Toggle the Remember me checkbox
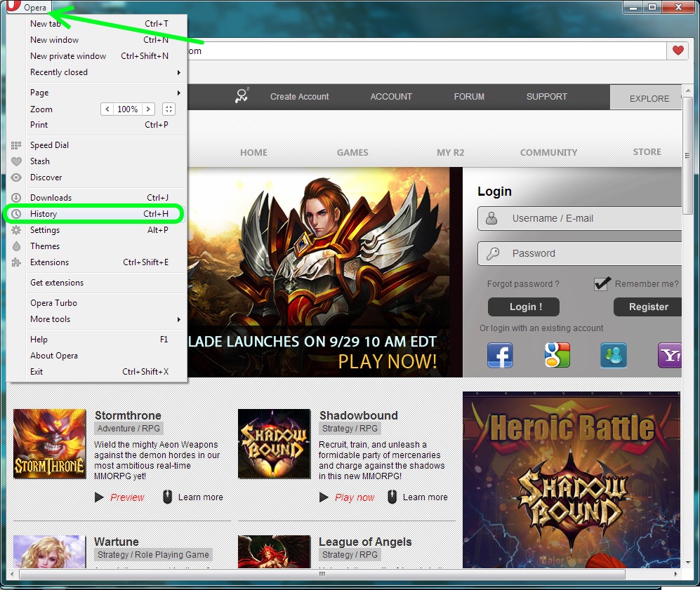 coord(602,283)
